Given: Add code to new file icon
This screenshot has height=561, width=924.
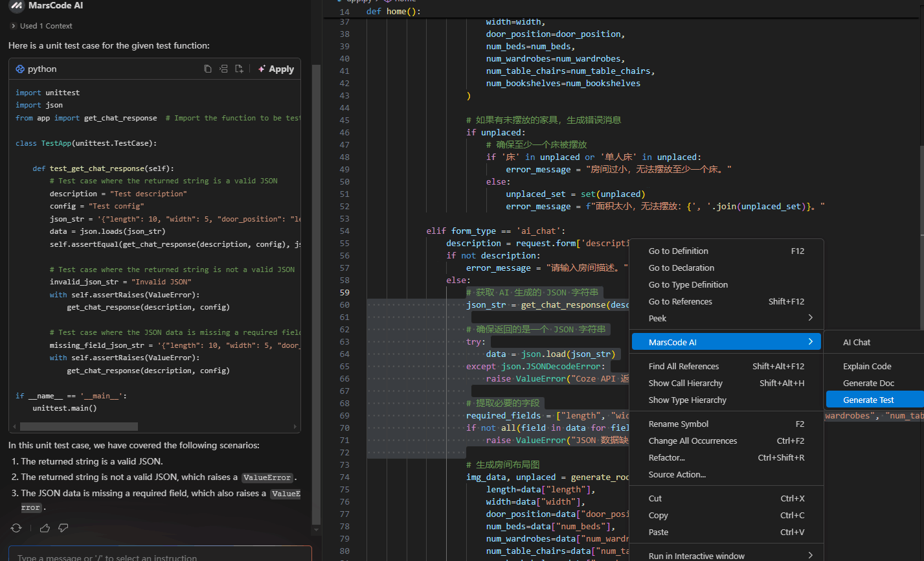Looking at the screenshot, I should [239, 69].
